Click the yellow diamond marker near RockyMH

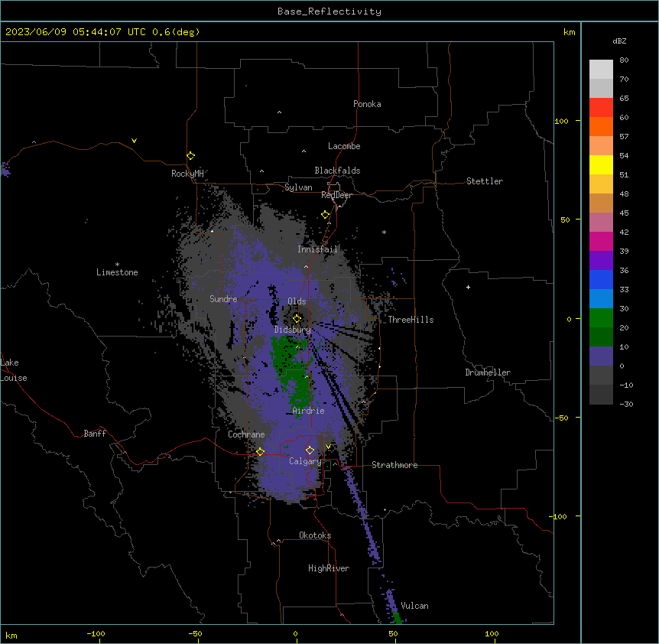(190, 156)
